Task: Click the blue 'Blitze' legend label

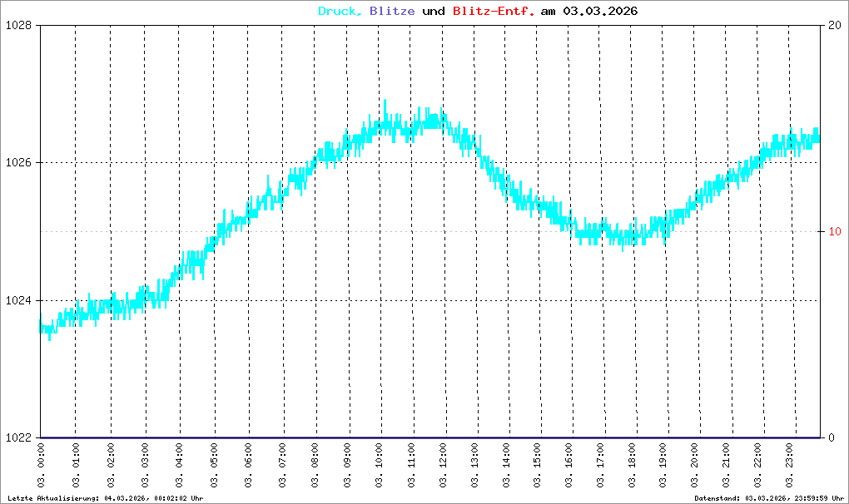Action: coord(392,11)
